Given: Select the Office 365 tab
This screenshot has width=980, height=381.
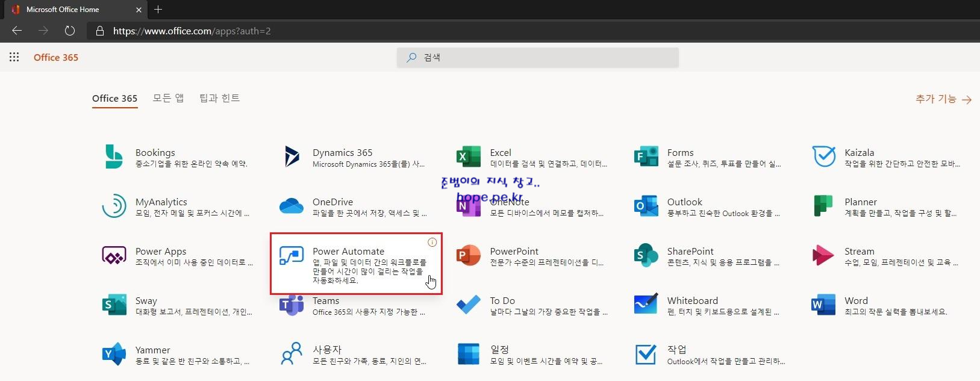Looking at the screenshot, I should point(114,98).
